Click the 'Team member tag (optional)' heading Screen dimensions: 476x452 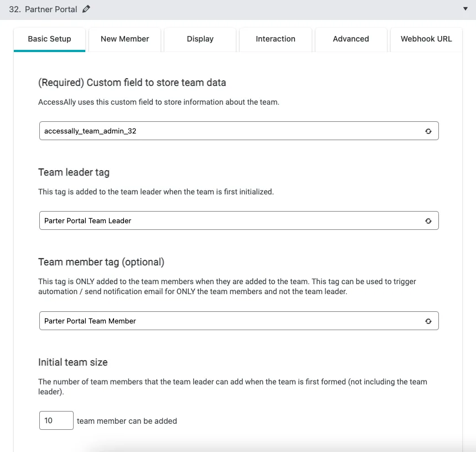(x=101, y=262)
